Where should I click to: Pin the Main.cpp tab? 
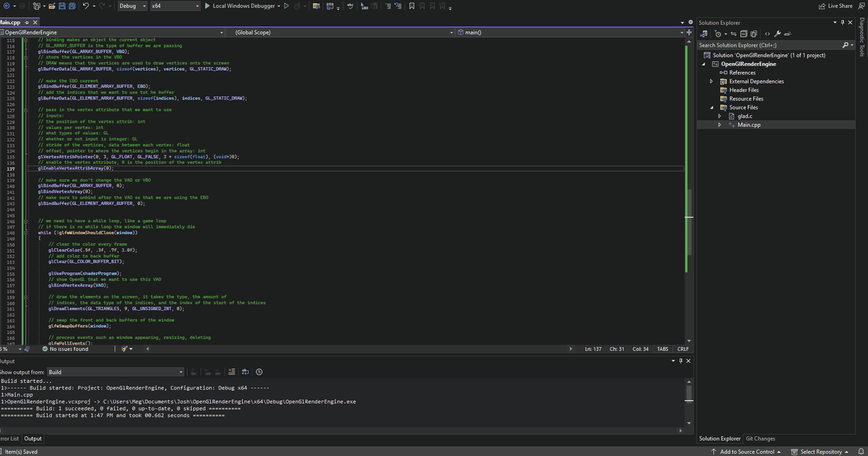(25, 22)
